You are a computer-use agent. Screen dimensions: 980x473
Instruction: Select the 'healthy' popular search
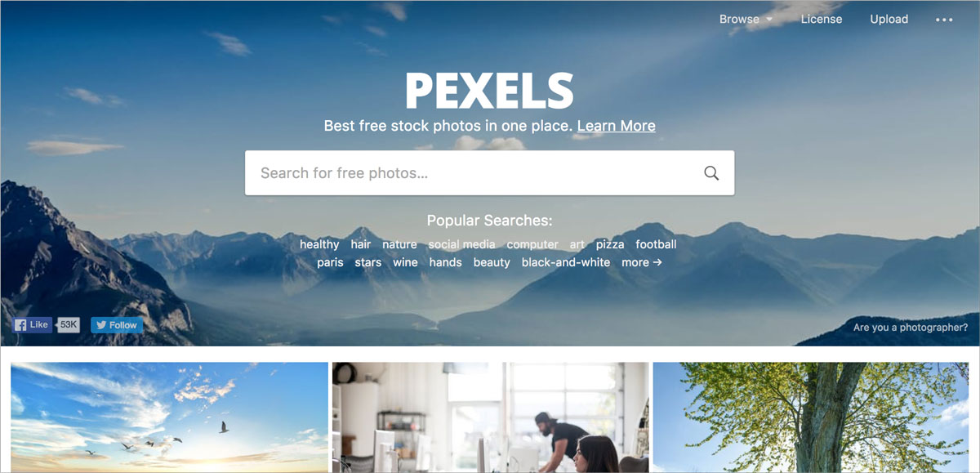pyautogui.click(x=319, y=244)
